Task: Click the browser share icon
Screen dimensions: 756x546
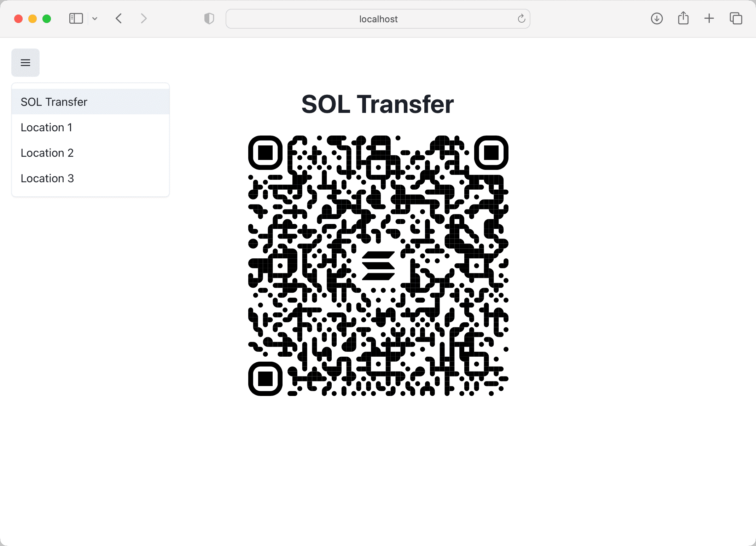Action: pyautogui.click(x=683, y=18)
